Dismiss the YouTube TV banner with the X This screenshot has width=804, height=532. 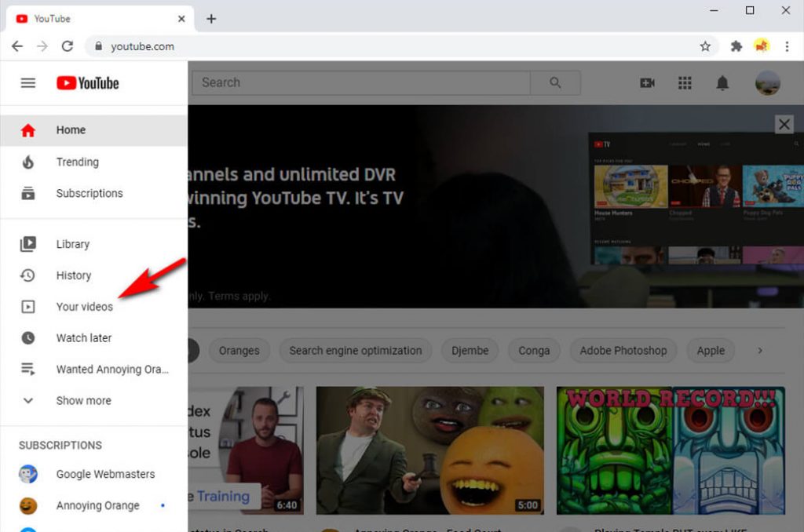(784, 124)
